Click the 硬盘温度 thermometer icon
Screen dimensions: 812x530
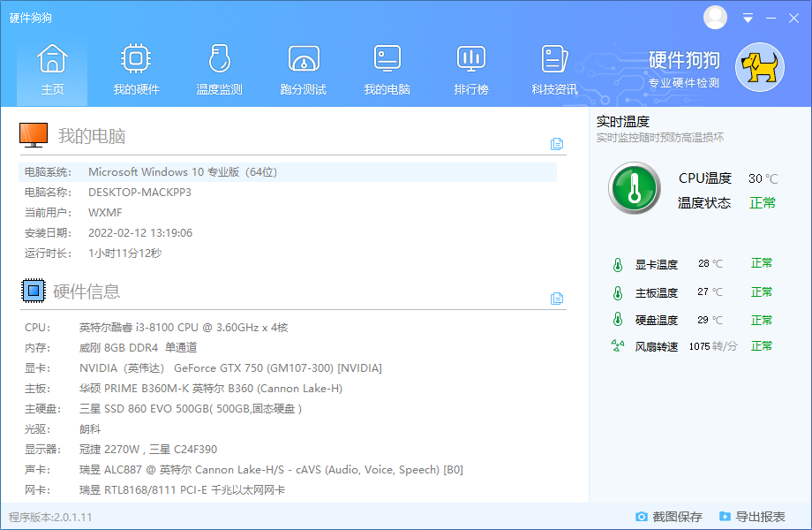click(x=618, y=319)
